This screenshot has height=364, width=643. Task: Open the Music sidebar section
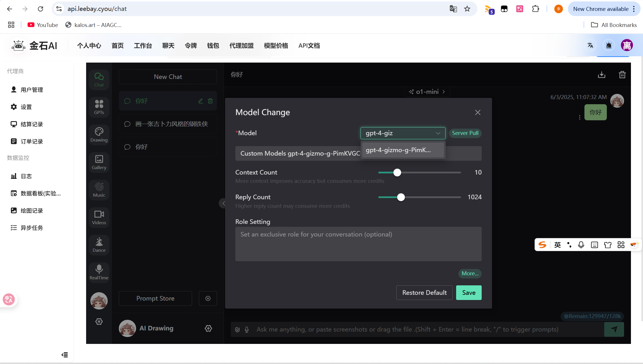pos(99,190)
